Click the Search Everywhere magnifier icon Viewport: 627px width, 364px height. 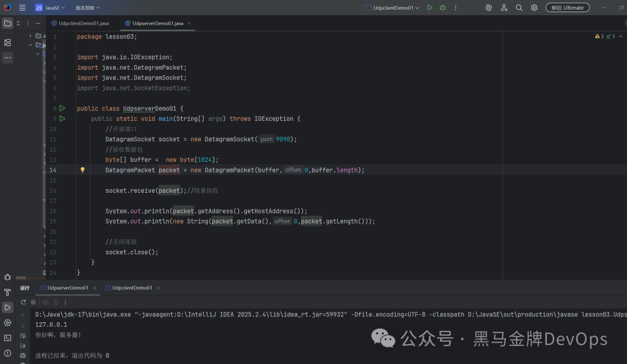(x=519, y=8)
